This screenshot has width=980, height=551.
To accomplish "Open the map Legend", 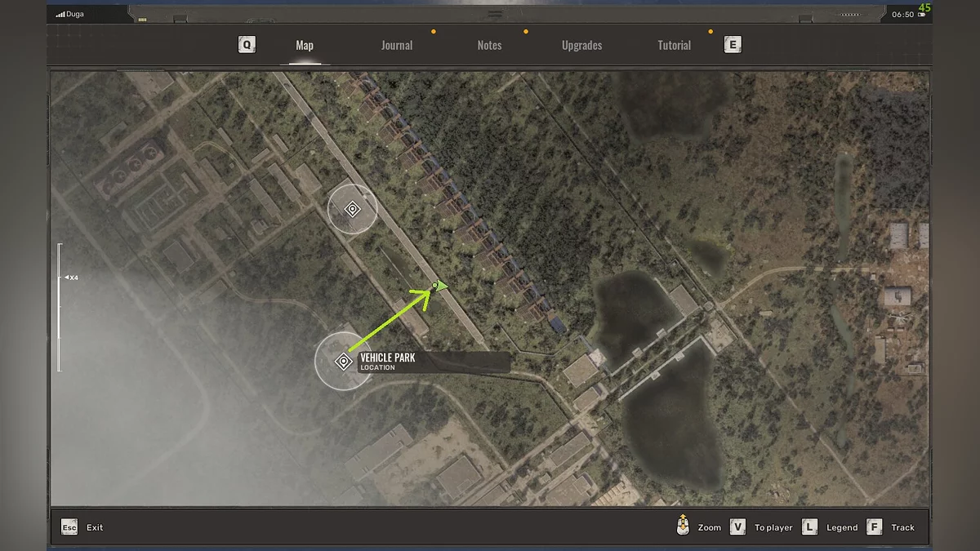I will [842, 527].
